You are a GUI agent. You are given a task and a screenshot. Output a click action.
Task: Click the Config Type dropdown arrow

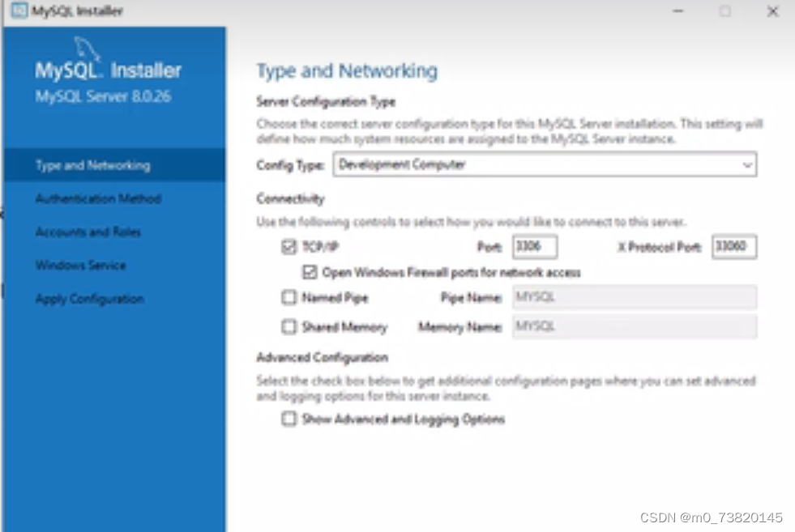(x=747, y=164)
